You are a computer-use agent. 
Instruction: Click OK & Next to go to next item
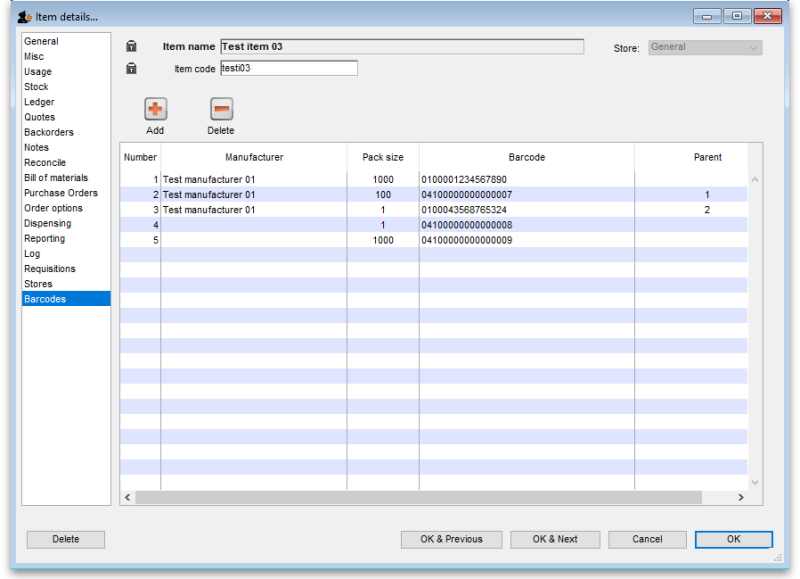click(555, 539)
